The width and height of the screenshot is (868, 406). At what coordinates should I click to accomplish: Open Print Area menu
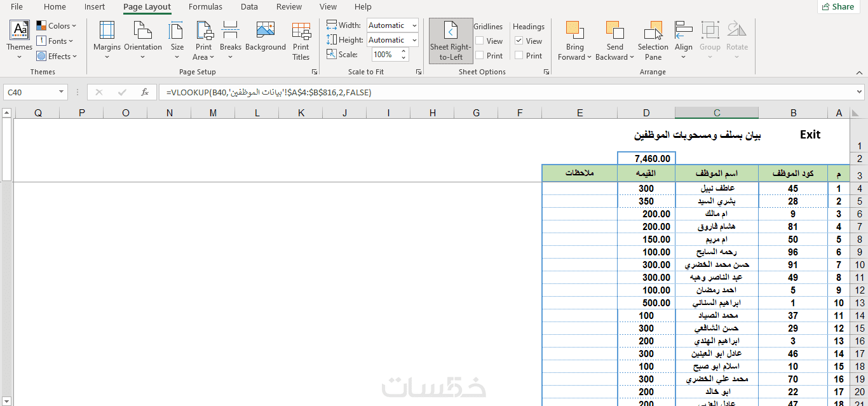[204, 41]
